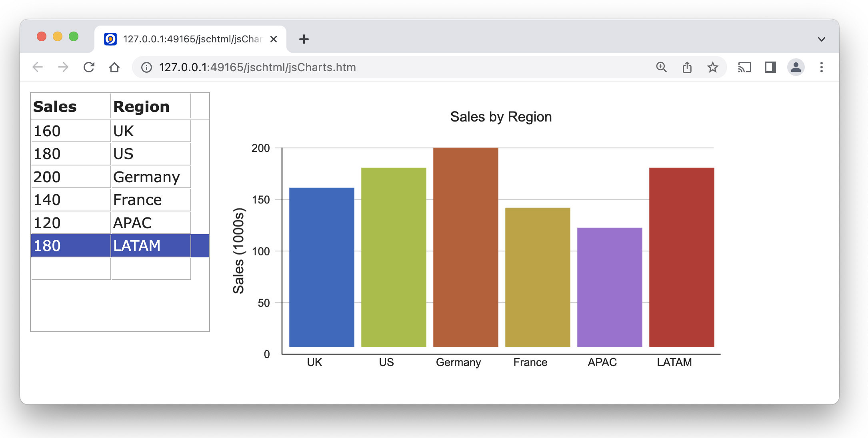Start casting via the Cast icon
This screenshot has height=438, width=868.
(x=745, y=67)
